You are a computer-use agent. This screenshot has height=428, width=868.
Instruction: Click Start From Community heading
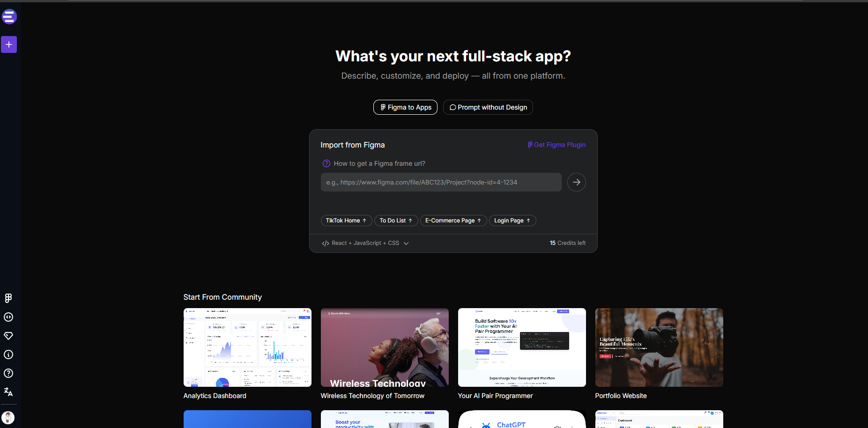tap(223, 297)
